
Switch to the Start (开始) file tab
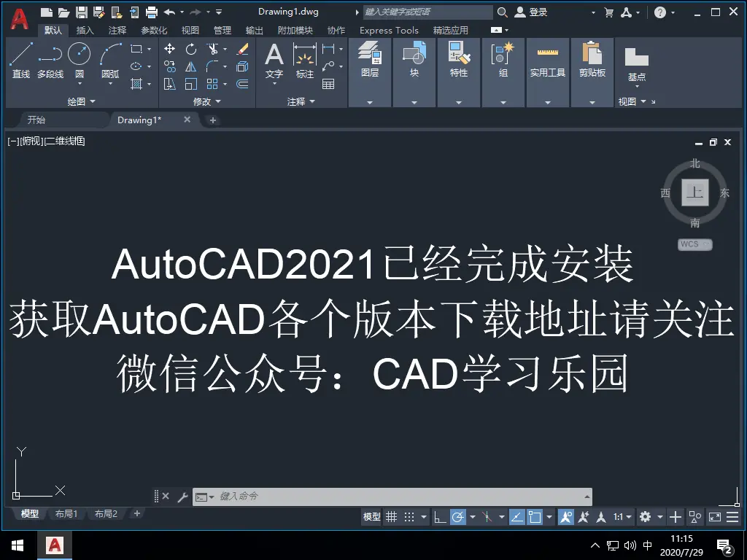tap(36, 120)
